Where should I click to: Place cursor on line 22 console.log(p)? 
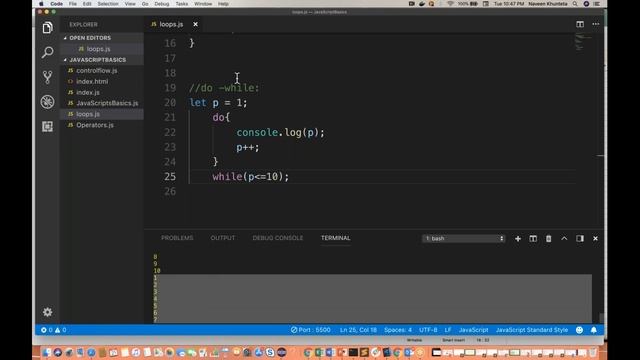tap(280, 133)
